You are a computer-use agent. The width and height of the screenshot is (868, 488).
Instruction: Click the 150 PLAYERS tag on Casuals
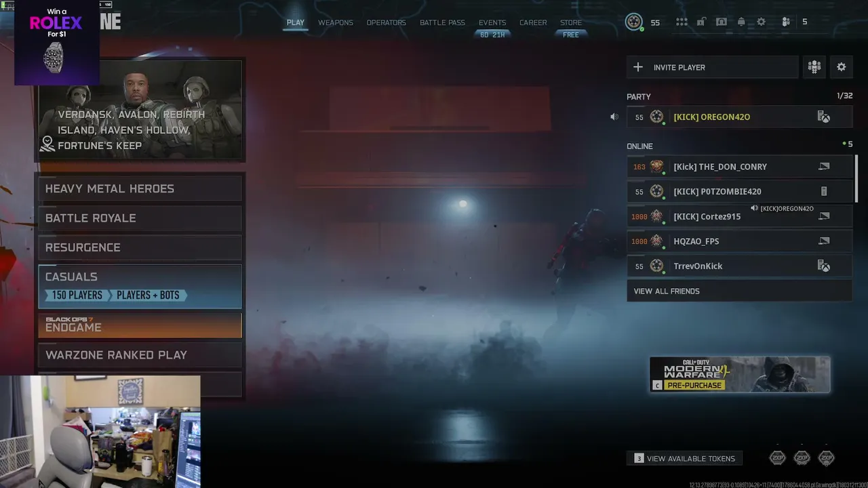(77, 296)
